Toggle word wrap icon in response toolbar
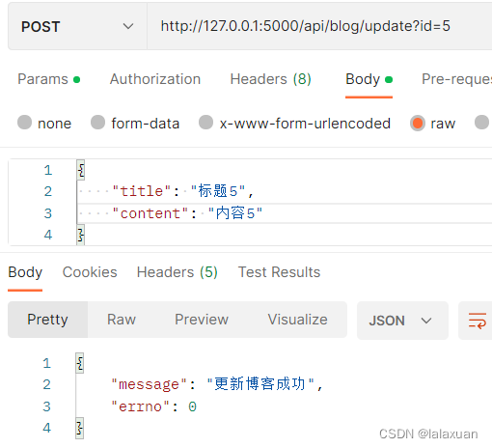 click(477, 321)
